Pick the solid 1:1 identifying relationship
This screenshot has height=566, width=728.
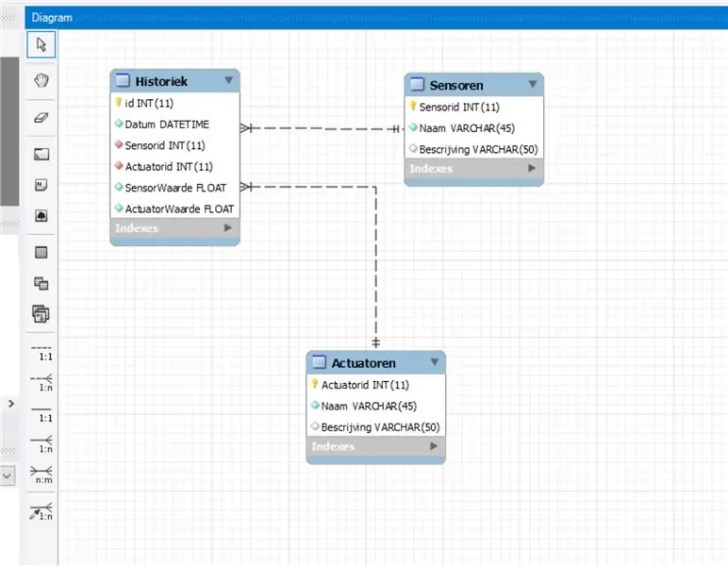coord(41,414)
